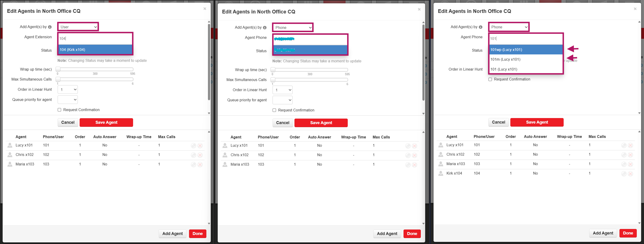The height and width of the screenshot is (244, 644).
Task: Click the Agent Extension input containing 104
Action: point(95,39)
